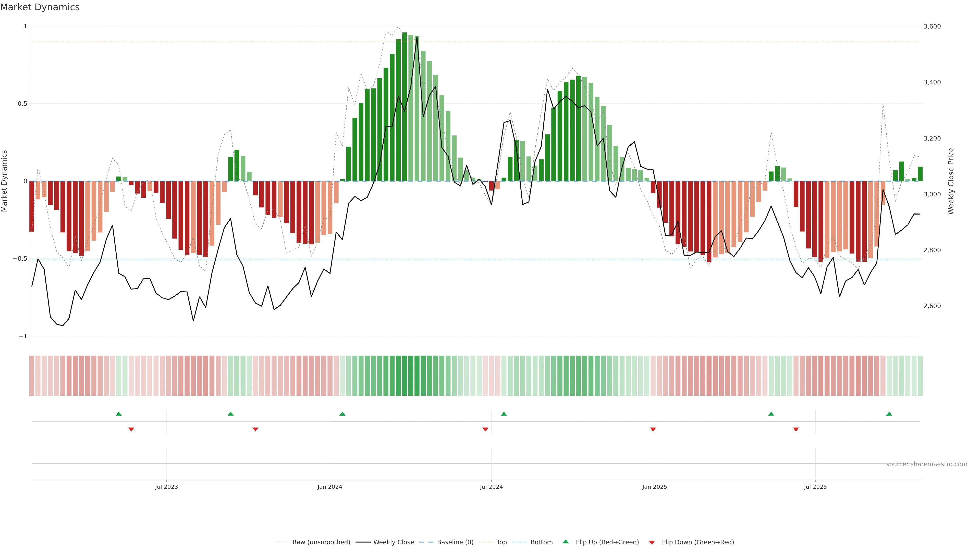980x551 pixels.
Task: Click the 3,600 label on the price axis
Action: tap(932, 26)
